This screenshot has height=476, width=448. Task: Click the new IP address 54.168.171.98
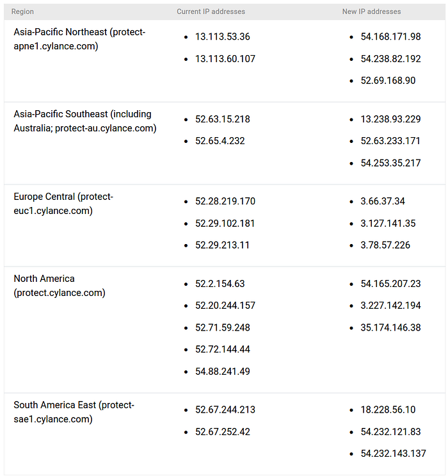pos(390,37)
